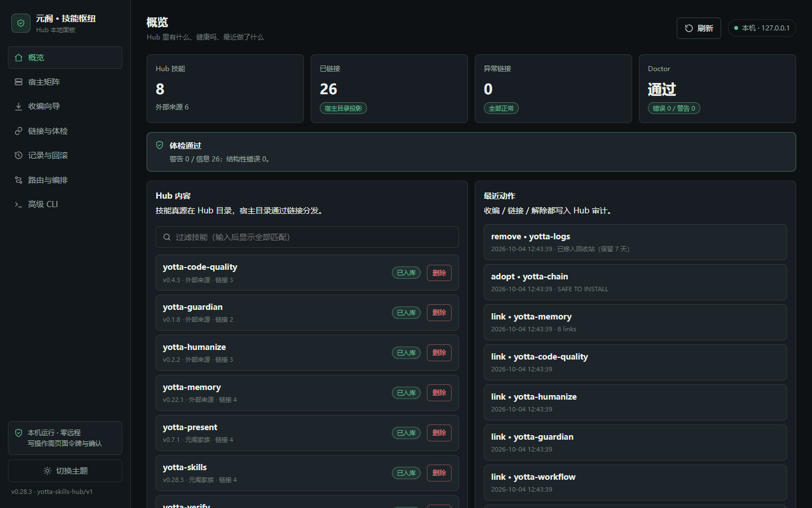Go to 宿主矩阵 in the sidebar
The height and width of the screenshot is (508, 812).
tap(65, 82)
